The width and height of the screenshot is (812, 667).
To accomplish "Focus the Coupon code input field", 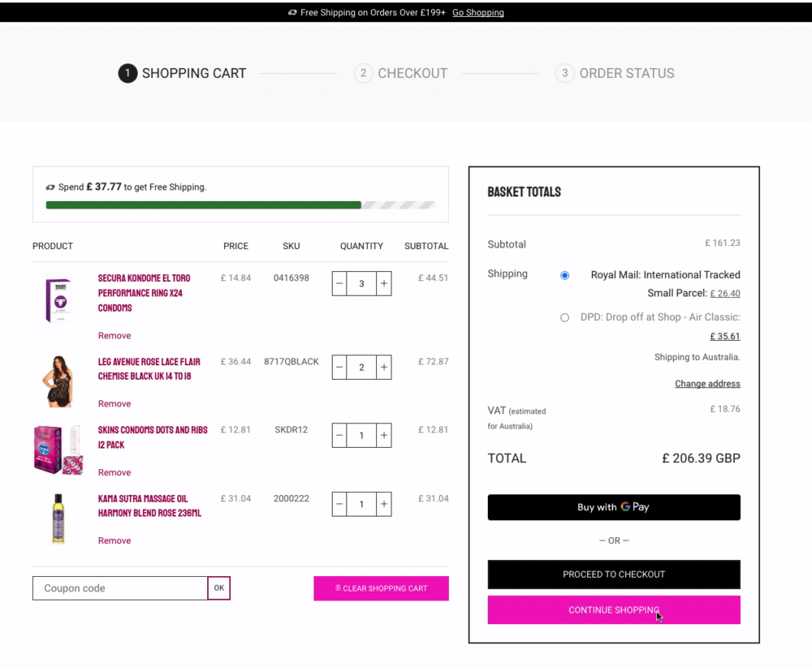I will click(x=120, y=588).
